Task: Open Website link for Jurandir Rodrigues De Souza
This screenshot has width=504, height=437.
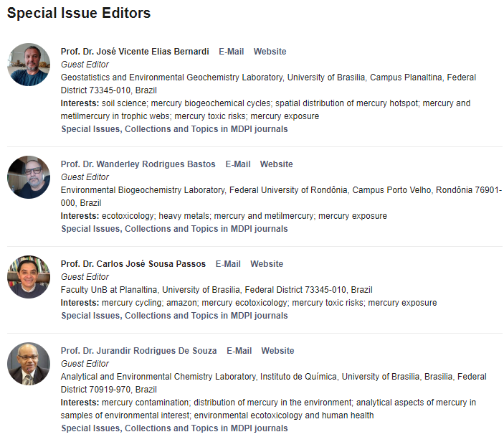Action: pyautogui.click(x=277, y=351)
